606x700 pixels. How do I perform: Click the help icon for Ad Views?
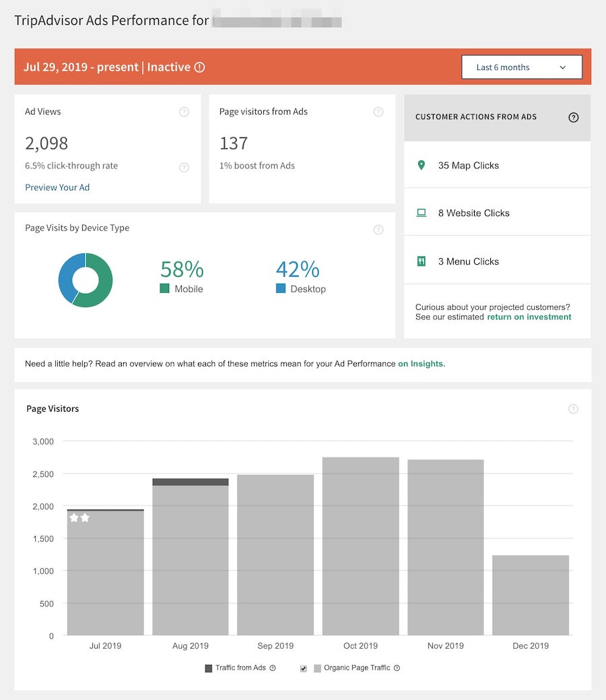(x=184, y=112)
